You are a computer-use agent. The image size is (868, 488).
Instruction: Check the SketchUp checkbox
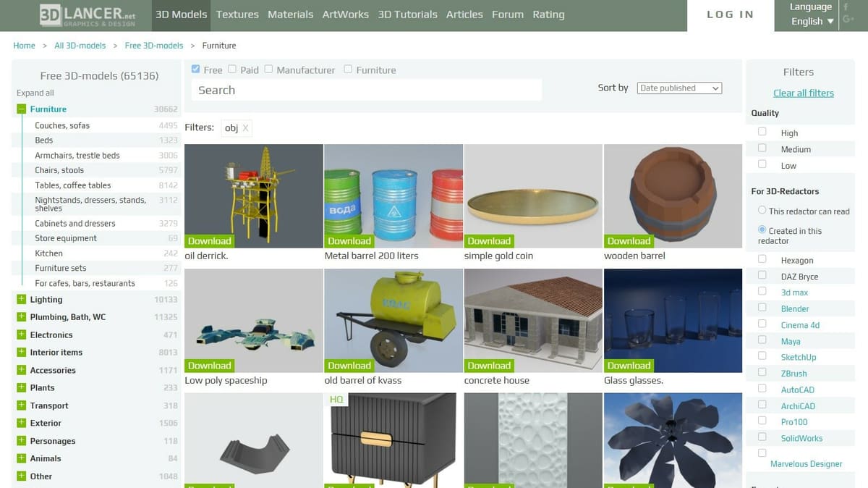pyautogui.click(x=762, y=356)
